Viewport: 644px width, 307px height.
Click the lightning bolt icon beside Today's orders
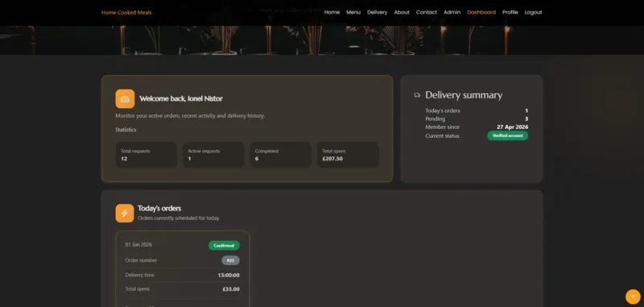tap(125, 213)
